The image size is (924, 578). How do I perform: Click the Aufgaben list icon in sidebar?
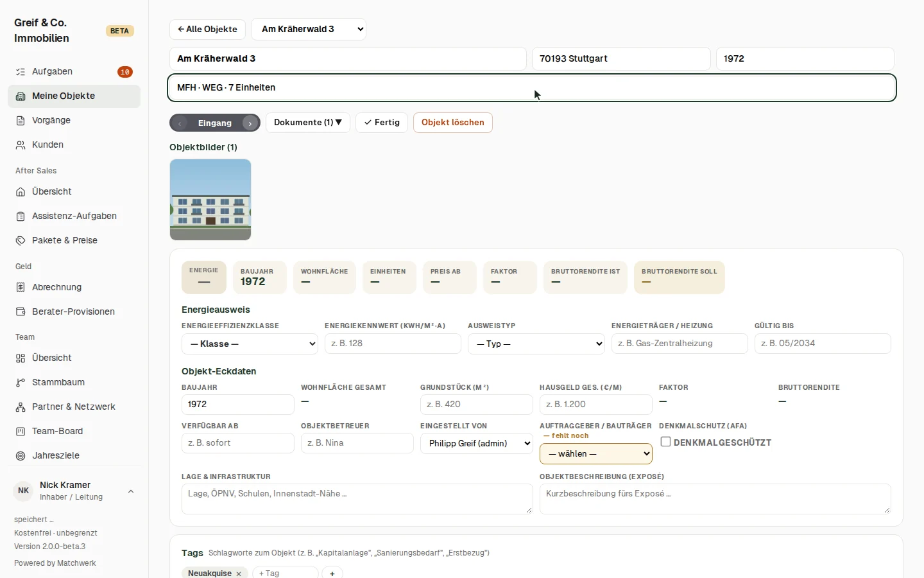pyautogui.click(x=21, y=72)
